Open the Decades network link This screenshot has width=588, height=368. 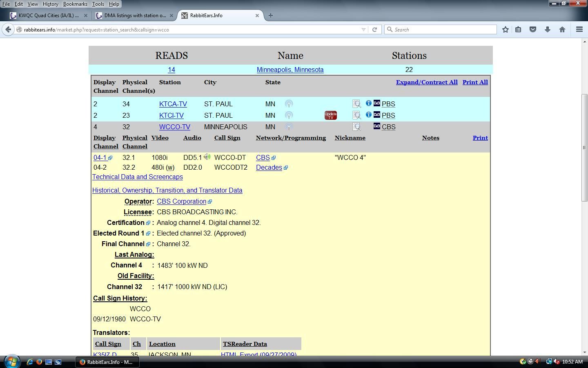click(x=269, y=168)
